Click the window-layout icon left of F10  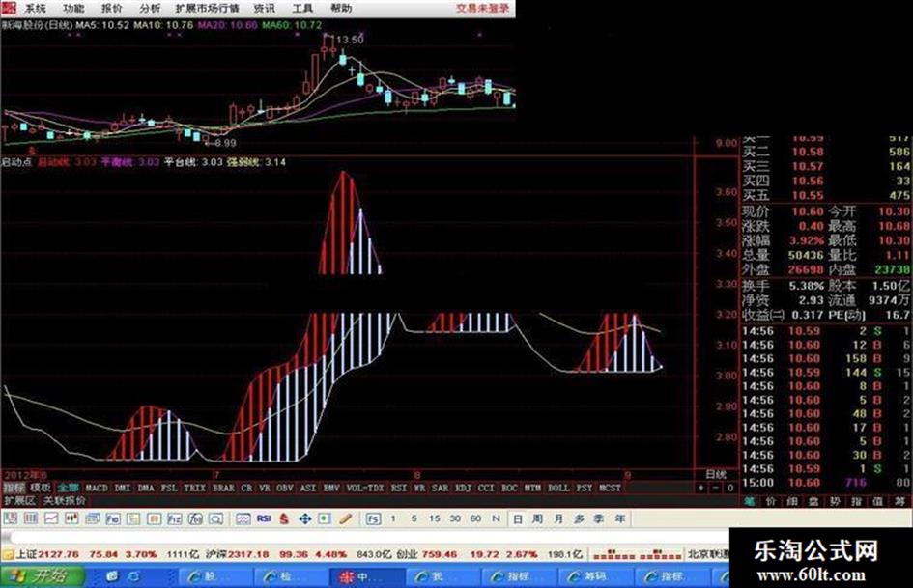[93, 518]
